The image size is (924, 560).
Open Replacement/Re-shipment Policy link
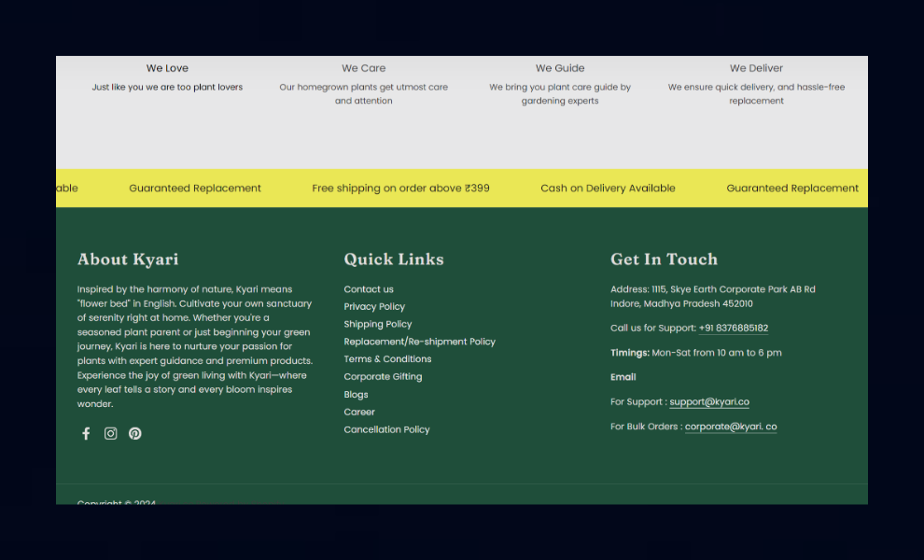pyautogui.click(x=420, y=342)
